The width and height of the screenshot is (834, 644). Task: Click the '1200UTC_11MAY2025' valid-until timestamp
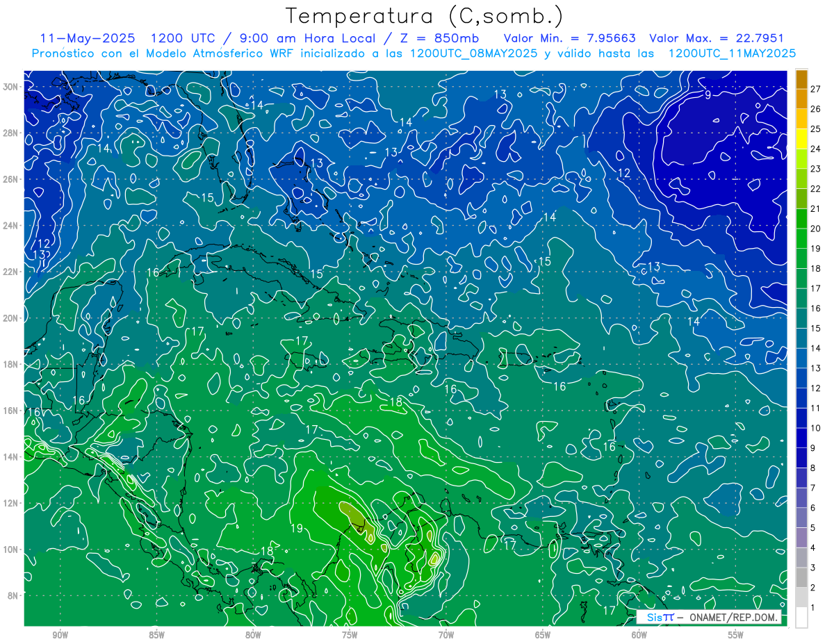[732, 53]
